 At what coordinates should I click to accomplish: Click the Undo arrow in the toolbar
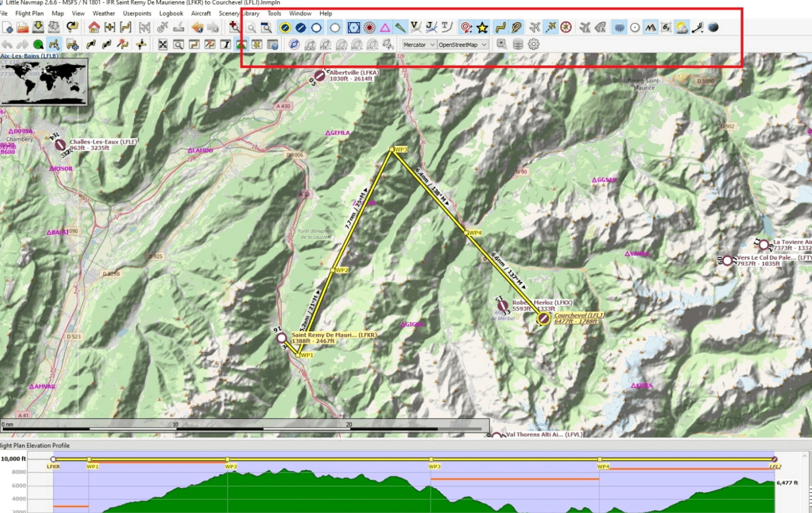[7, 44]
